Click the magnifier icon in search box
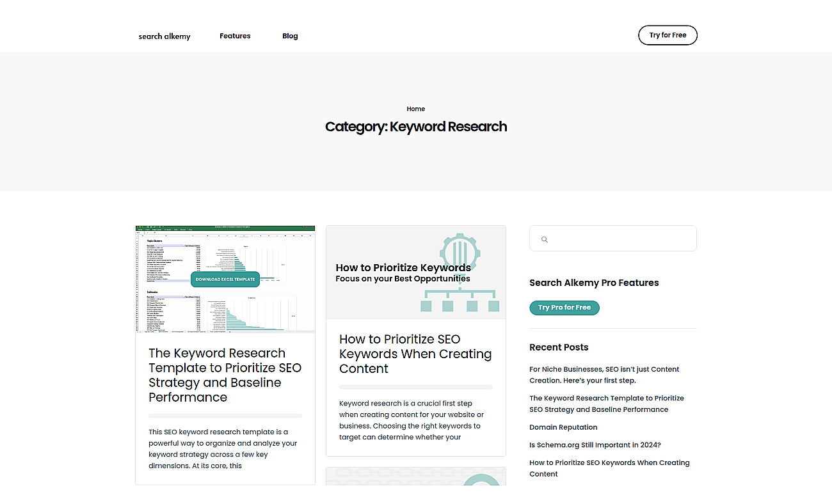The width and height of the screenshot is (832, 504). pyautogui.click(x=545, y=239)
